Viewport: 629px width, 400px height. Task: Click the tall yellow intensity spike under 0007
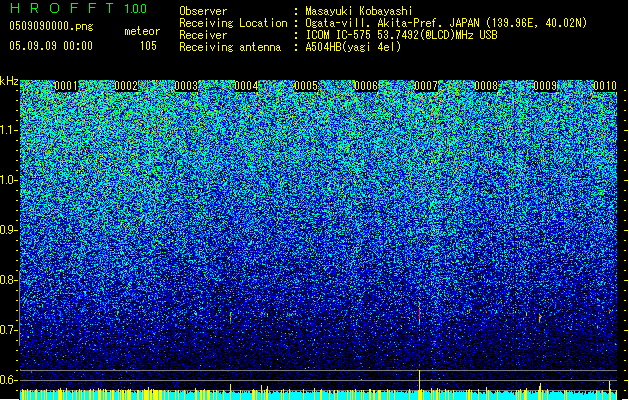pos(420,380)
